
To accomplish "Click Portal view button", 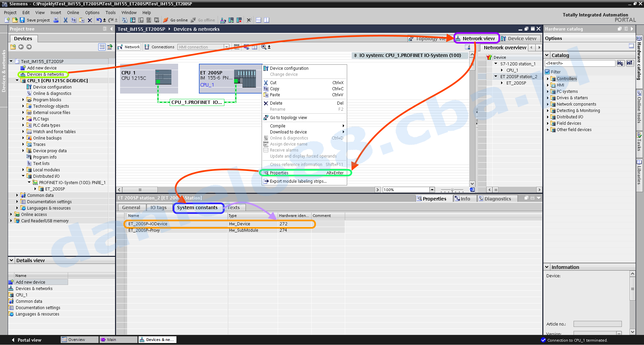I will coord(26,340).
